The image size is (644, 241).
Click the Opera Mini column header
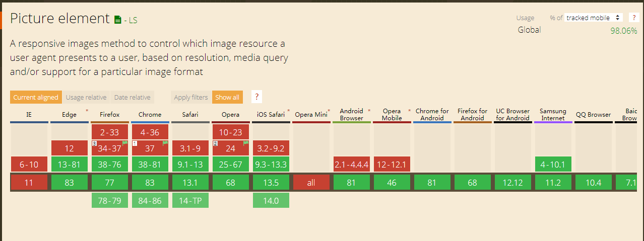point(311,115)
